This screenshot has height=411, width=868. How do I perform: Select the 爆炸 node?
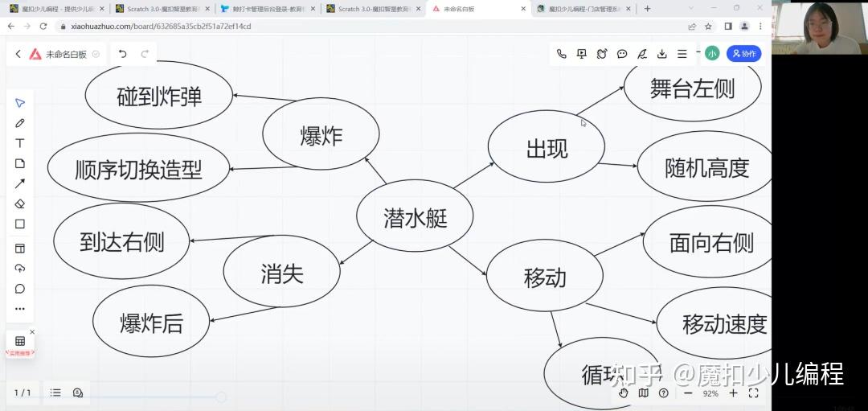pyautogui.click(x=321, y=134)
